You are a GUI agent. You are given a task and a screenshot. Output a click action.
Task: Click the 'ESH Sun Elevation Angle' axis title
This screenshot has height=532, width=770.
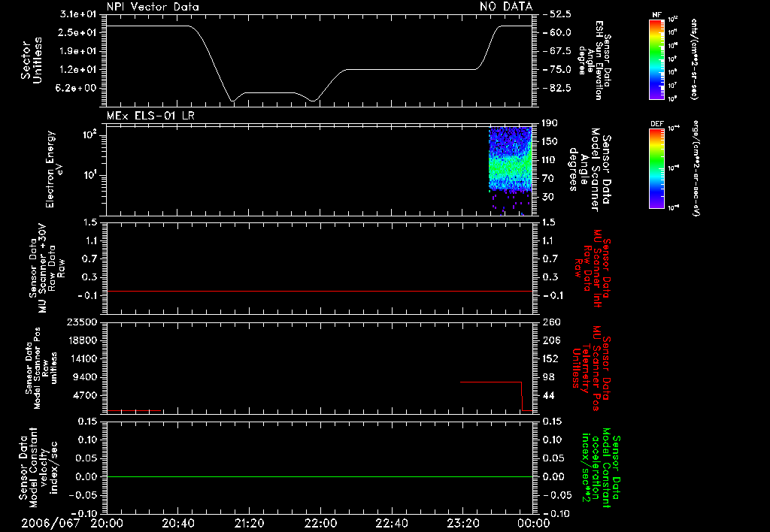(596, 60)
